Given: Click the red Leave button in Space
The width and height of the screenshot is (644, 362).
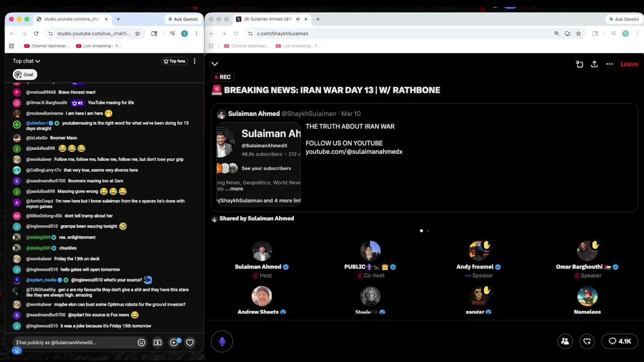Looking at the screenshot, I should 629,64.
